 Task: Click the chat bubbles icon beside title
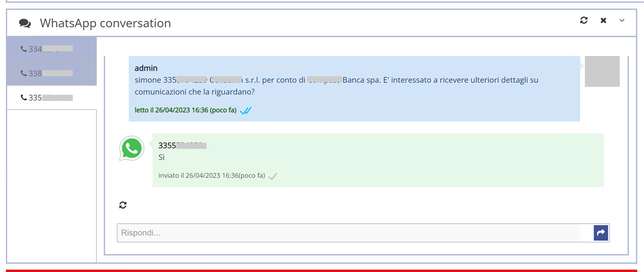(x=25, y=23)
